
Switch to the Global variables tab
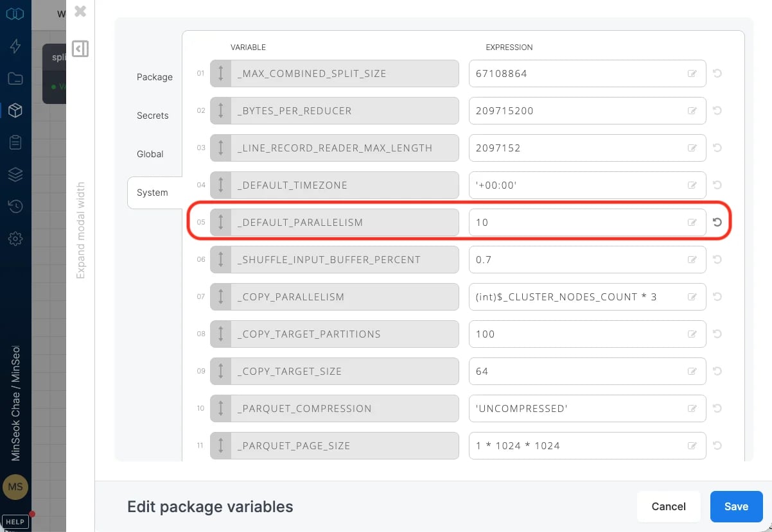tap(150, 154)
